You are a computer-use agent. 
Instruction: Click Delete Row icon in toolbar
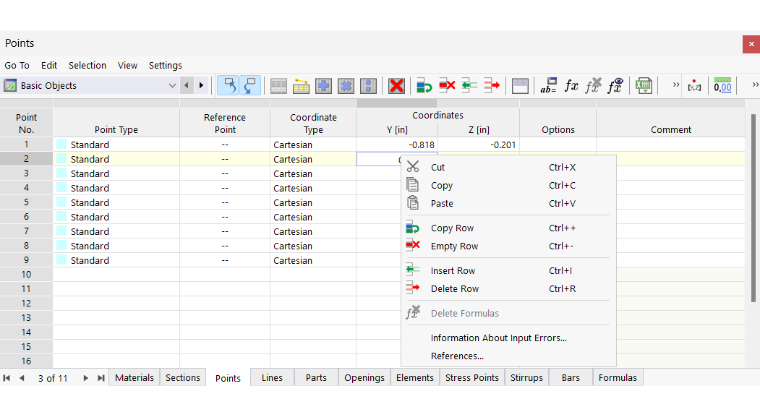491,86
